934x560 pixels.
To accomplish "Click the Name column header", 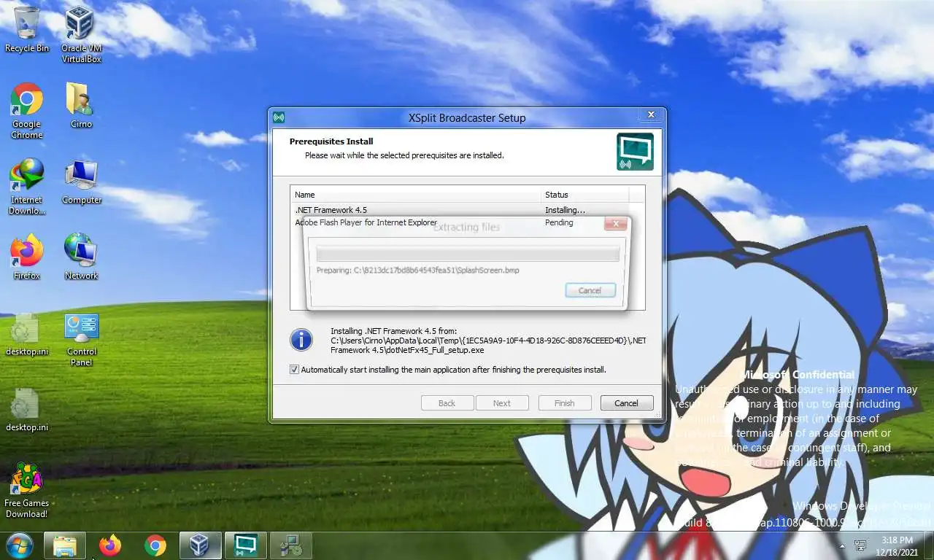I will tap(416, 195).
